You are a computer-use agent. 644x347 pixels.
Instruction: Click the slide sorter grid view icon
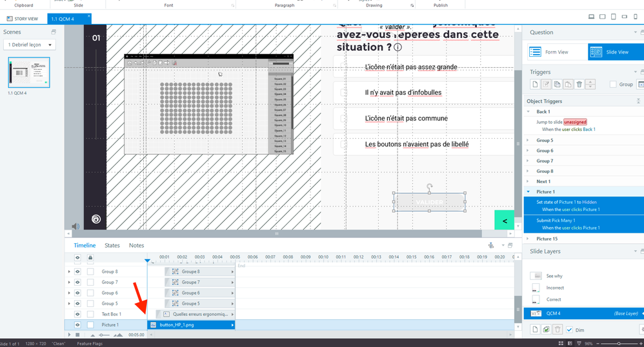tap(561, 343)
